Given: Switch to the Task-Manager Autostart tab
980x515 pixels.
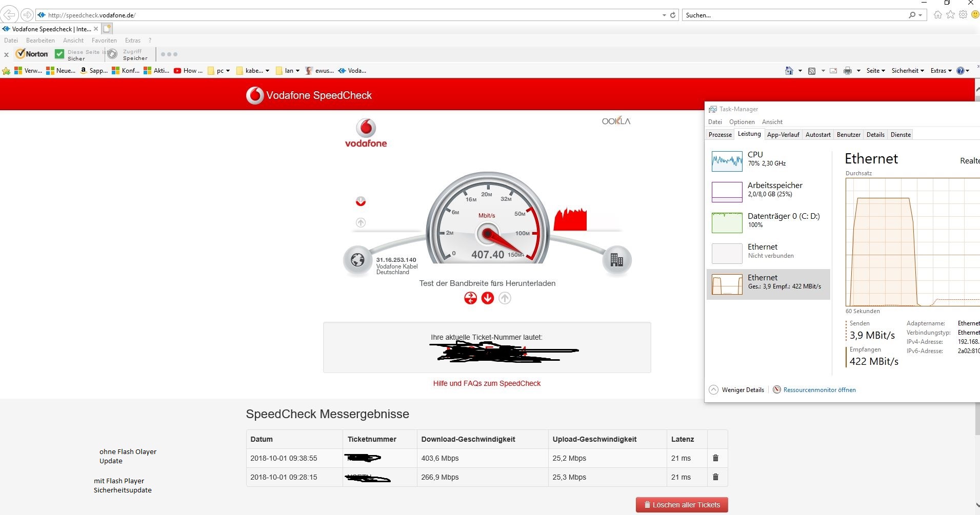Looking at the screenshot, I should coord(818,135).
